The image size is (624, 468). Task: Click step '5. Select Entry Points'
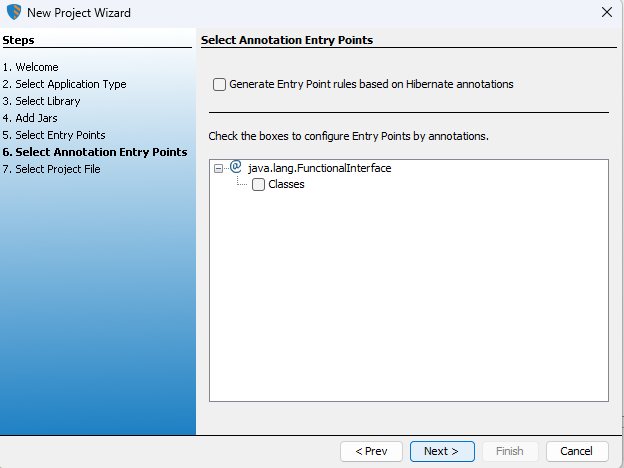[54, 135]
